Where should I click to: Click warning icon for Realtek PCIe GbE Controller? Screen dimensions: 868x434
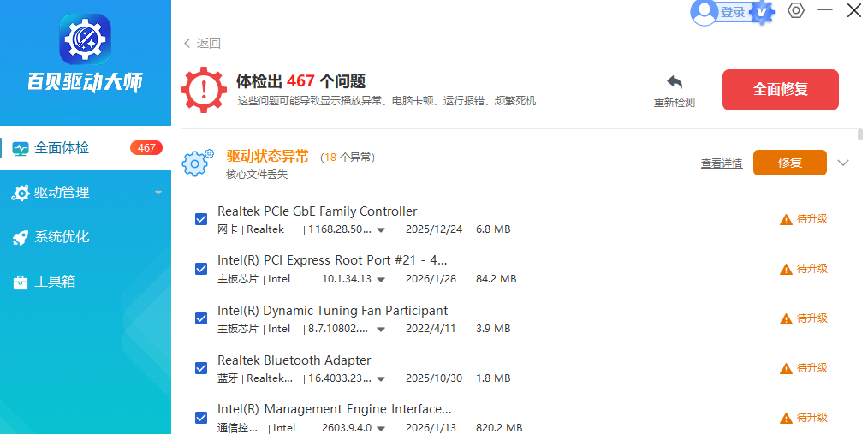tap(786, 219)
